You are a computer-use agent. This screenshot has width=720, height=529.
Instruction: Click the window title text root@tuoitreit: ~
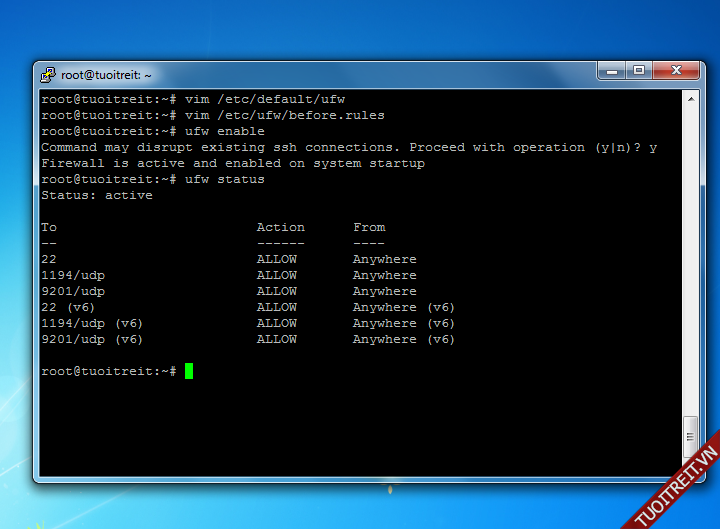pos(106,75)
